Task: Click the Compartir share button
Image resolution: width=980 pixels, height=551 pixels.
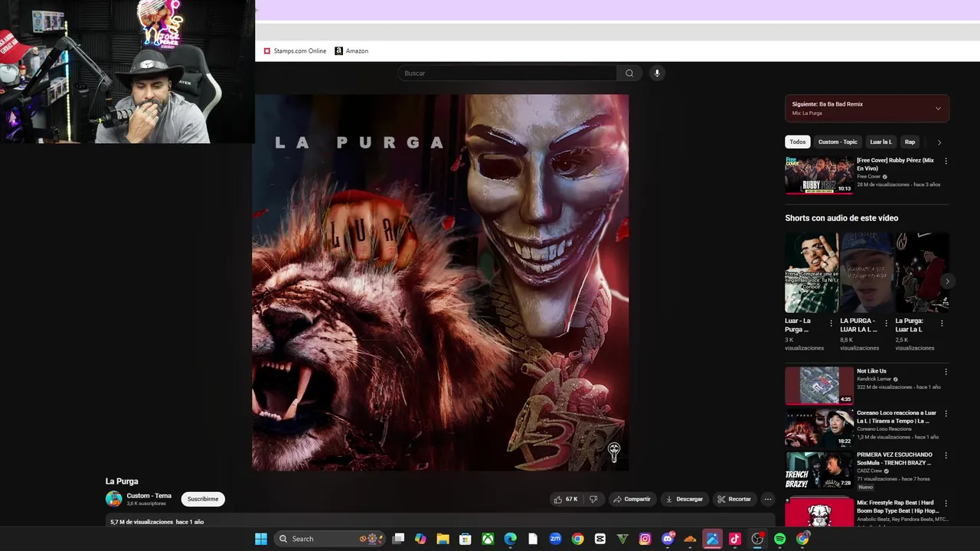Action: tap(632, 499)
